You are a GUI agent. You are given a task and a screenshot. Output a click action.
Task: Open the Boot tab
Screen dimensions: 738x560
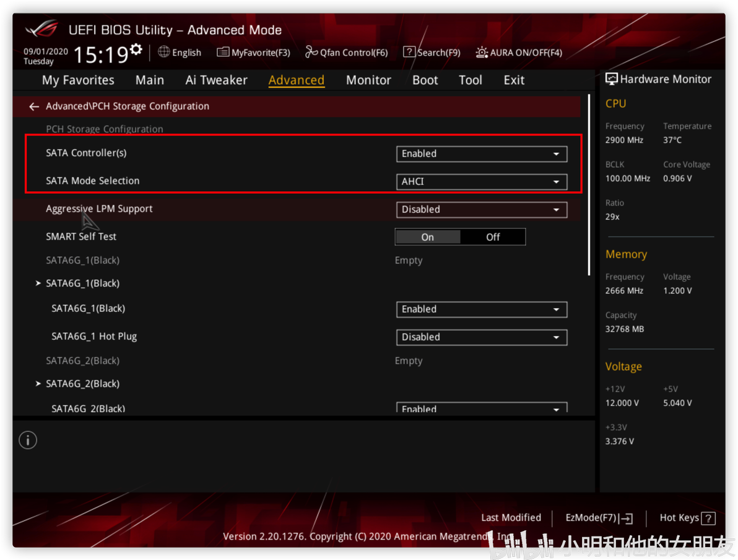pos(425,80)
